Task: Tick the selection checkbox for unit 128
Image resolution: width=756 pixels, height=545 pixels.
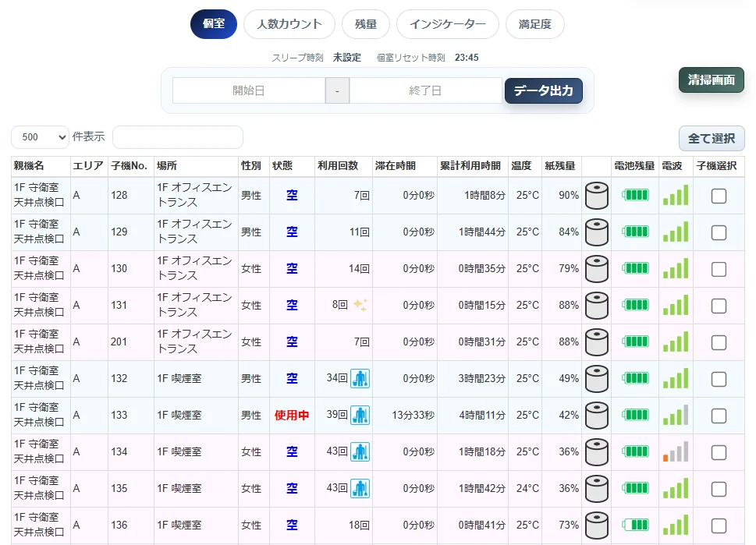Action: click(719, 196)
